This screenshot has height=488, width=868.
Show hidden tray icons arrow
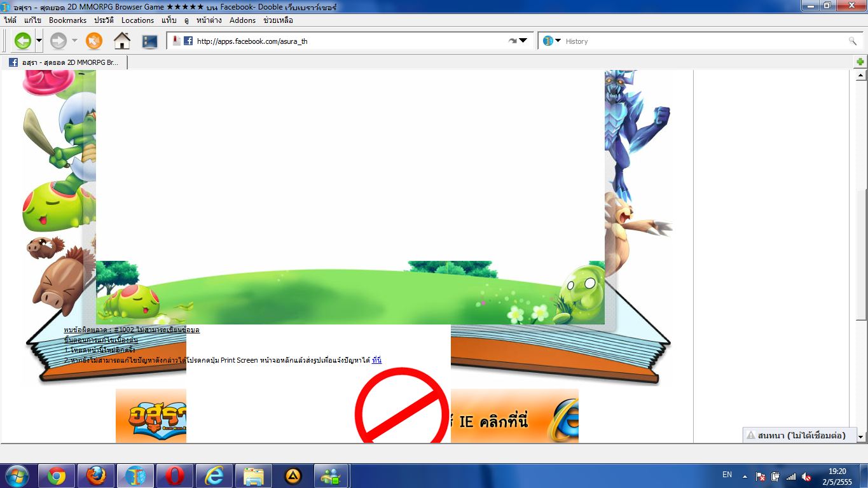coord(745,475)
